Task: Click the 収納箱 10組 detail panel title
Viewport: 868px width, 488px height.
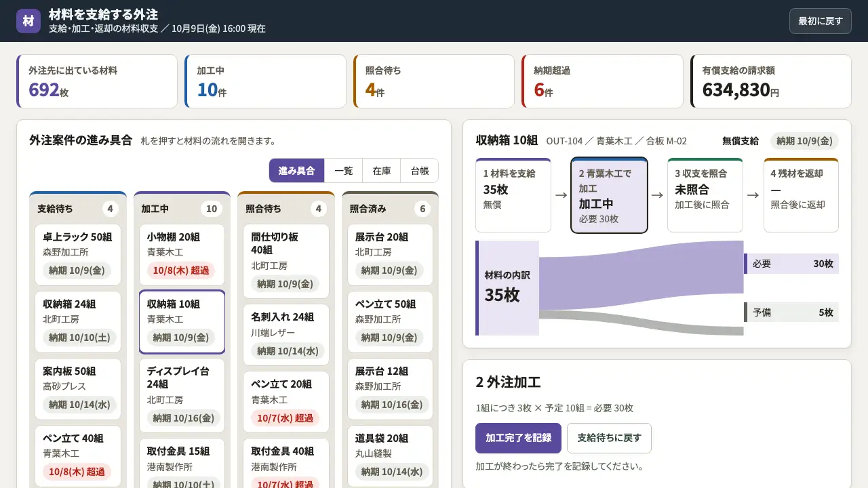Action: tap(507, 140)
